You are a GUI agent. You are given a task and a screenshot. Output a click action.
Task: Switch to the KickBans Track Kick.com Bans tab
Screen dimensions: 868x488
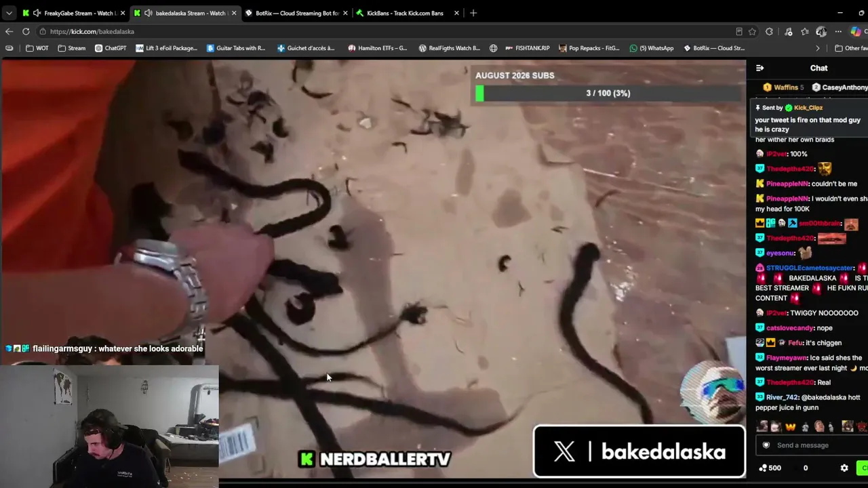(408, 13)
